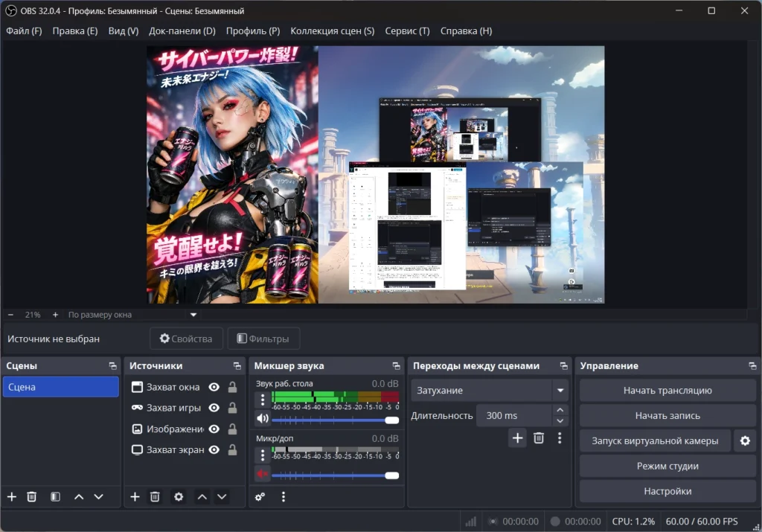
Task: Add a new source with the plus icon
Action: 135,497
